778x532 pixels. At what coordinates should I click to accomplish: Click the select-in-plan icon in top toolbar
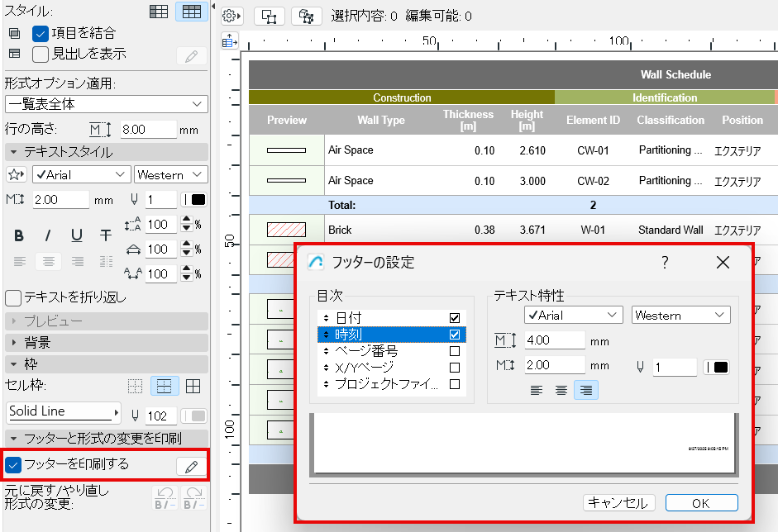pyautogui.click(x=269, y=17)
